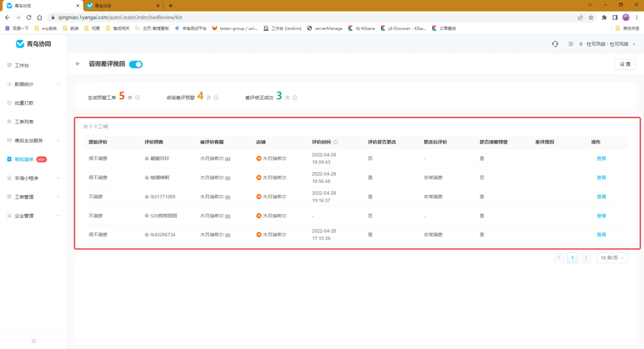Select 智能建单 in the sidebar

24,159
